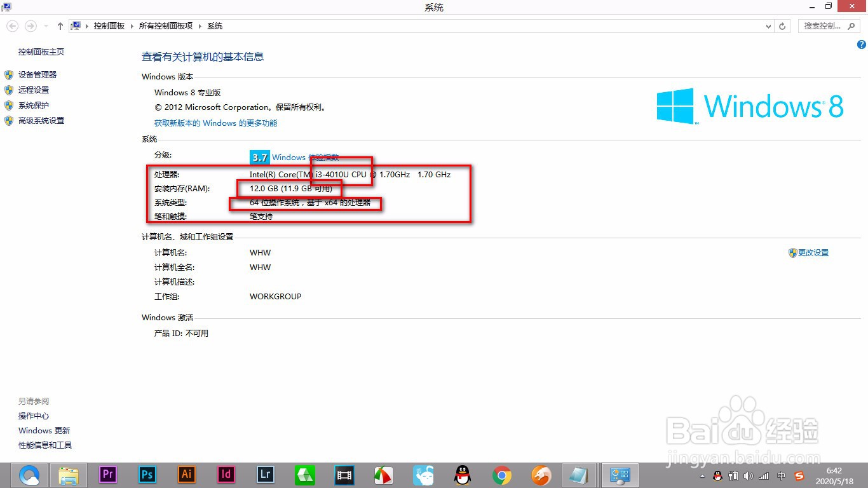Viewport: 868px width, 488px height.
Task: Open the green app icon on taskbar
Action: (305, 475)
